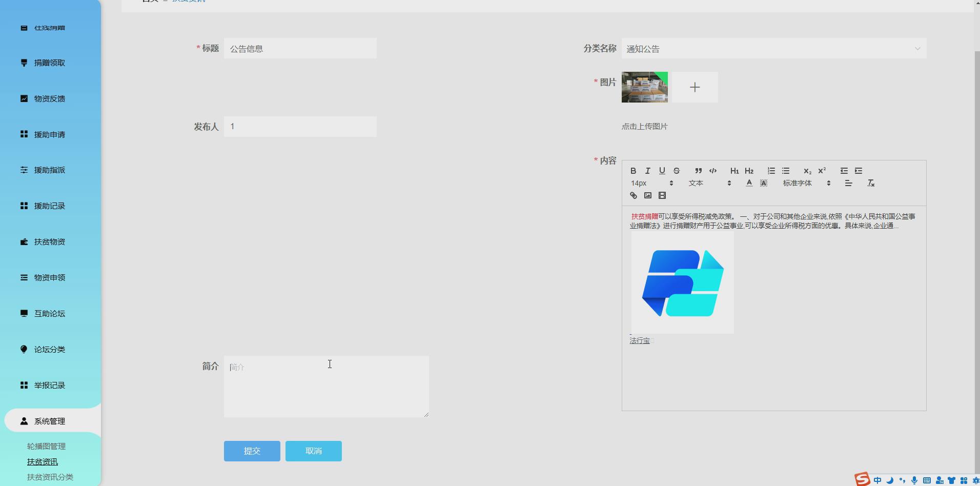This screenshot has height=486, width=980.
Task: Click the 法行宝 link in content
Action: click(x=640, y=340)
